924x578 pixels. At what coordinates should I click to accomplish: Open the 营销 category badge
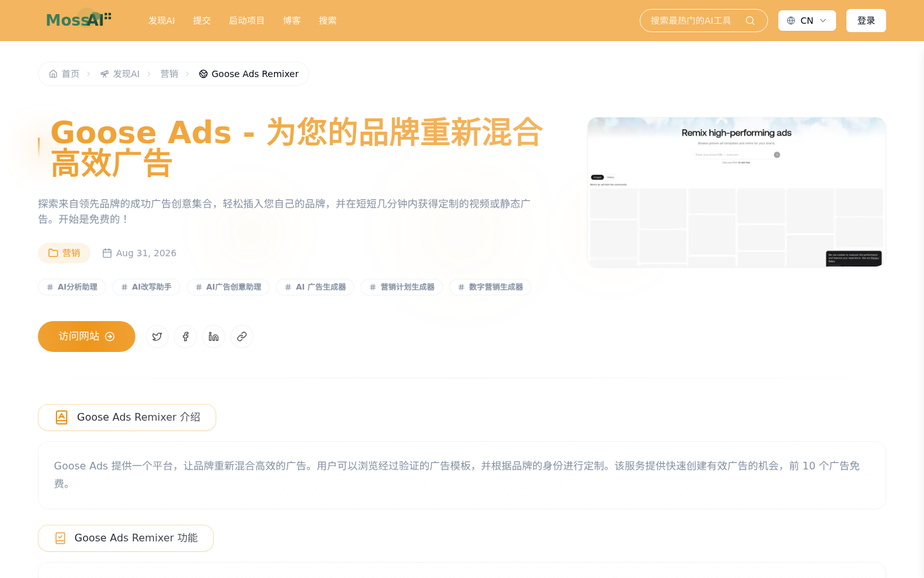point(64,253)
